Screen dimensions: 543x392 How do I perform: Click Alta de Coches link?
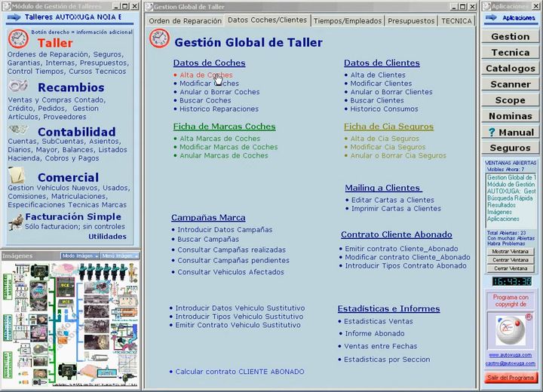(206, 75)
